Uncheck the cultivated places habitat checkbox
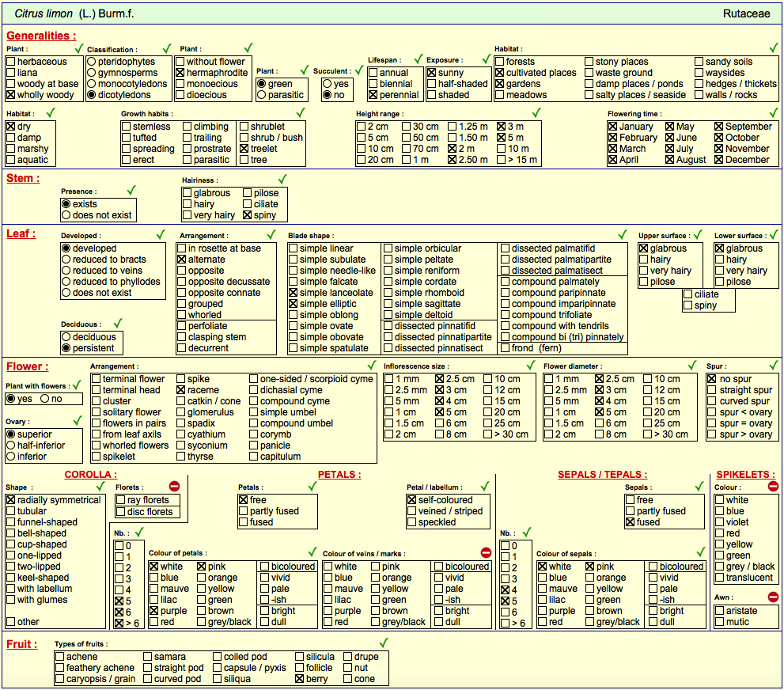This screenshot has width=784, height=690. point(499,73)
